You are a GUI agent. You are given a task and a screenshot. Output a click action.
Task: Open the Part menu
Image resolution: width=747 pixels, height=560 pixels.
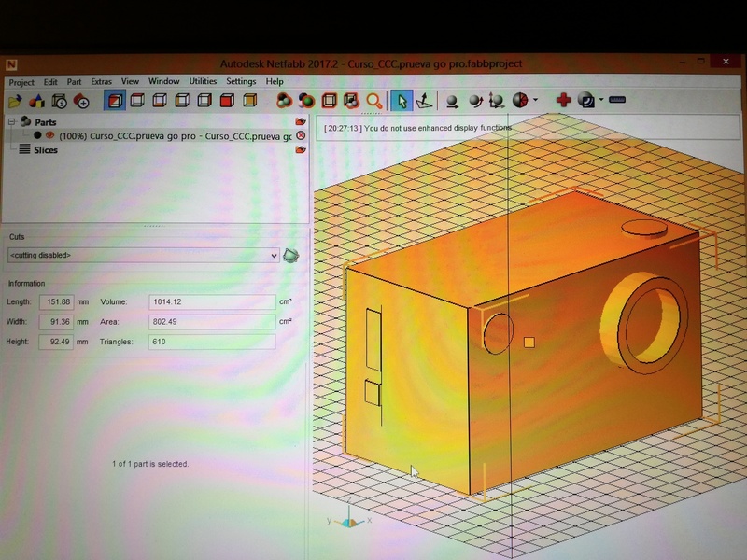(x=74, y=82)
